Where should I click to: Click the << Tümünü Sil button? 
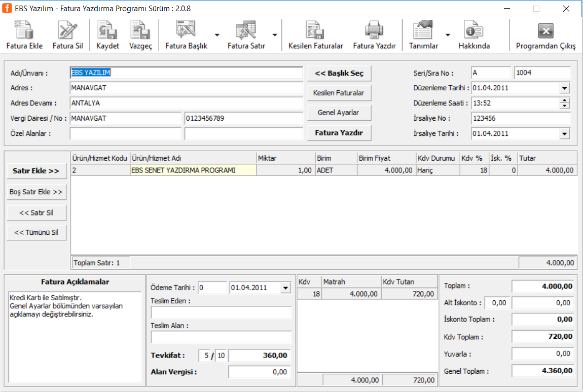(36, 232)
